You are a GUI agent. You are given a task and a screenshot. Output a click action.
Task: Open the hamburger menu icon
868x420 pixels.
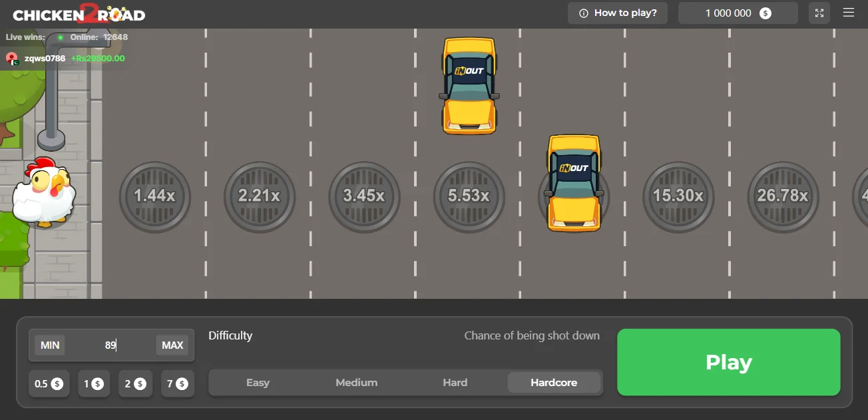[848, 13]
